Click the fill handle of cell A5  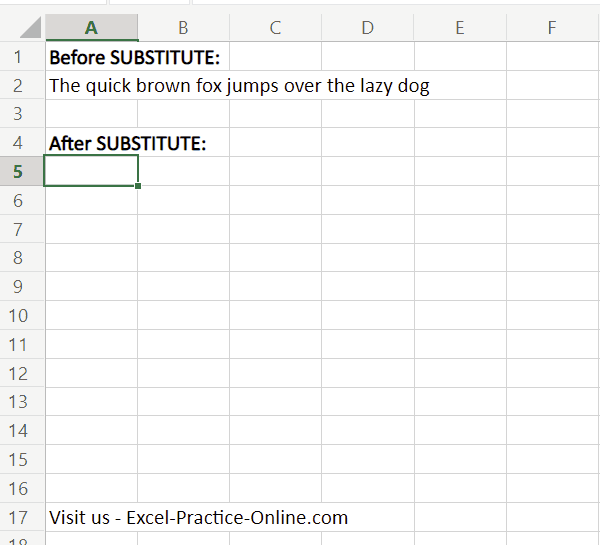click(x=137, y=185)
